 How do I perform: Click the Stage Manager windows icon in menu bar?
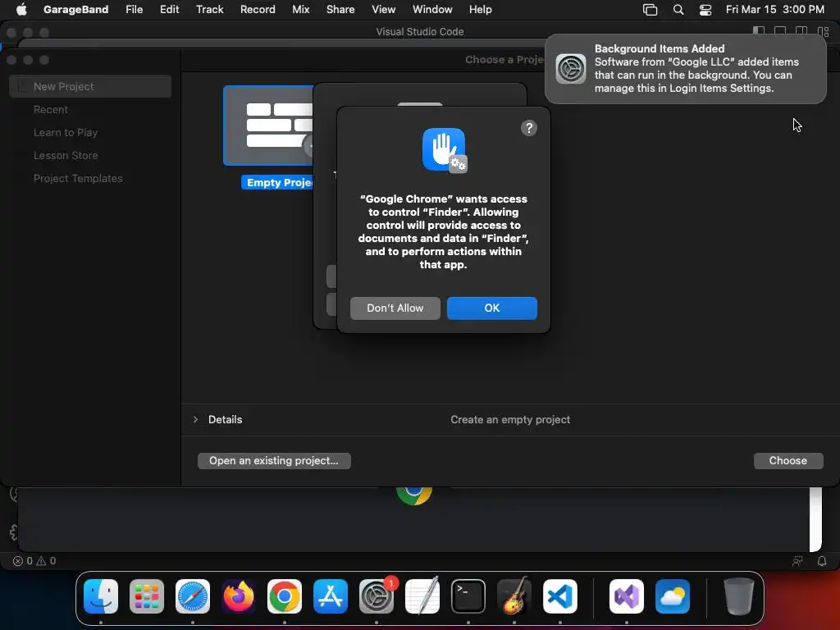[x=650, y=10]
